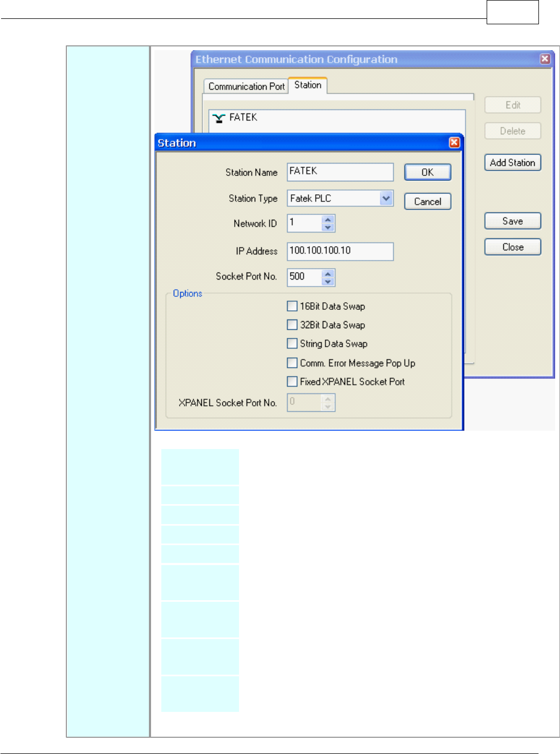Increase the Socket Port No. value
Image resolution: width=560 pixels, height=754 pixels.
click(x=327, y=274)
